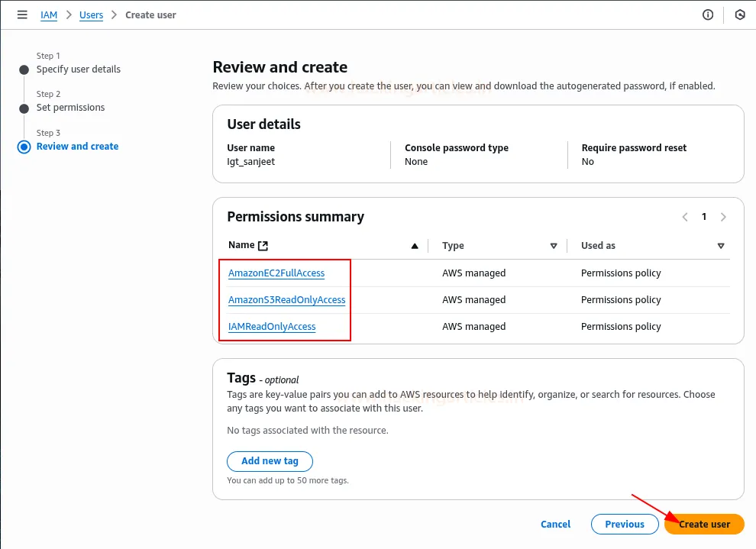756x549 pixels.
Task: Select Step 1 Specify user details
Action: click(78, 69)
